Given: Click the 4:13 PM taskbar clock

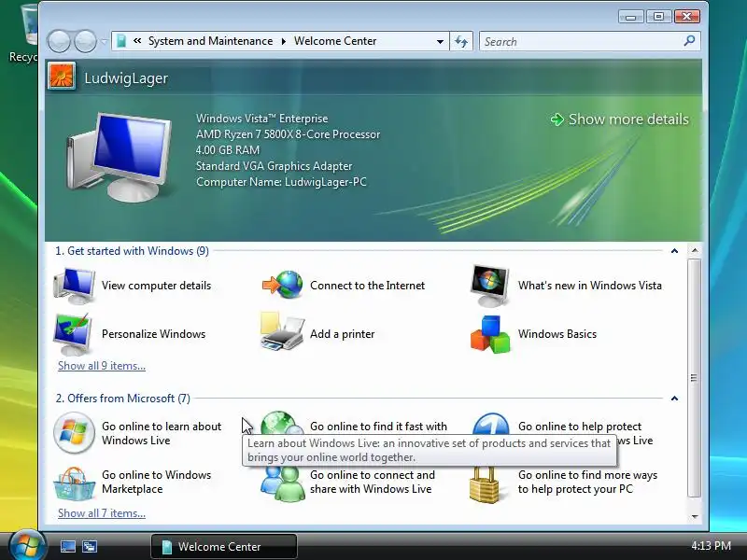Looking at the screenshot, I should coord(711,546).
